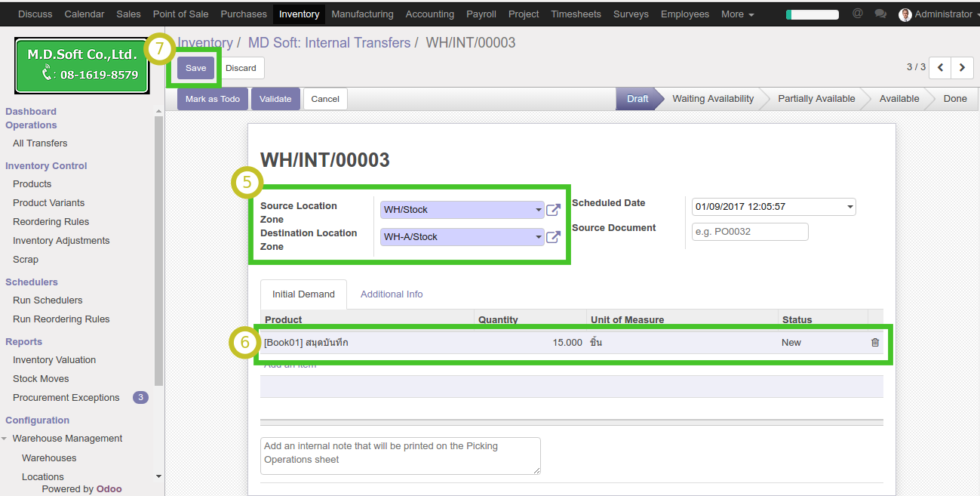Image resolution: width=980 pixels, height=496 pixels.
Task: Open the conversations chat icon
Action: (880, 14)
